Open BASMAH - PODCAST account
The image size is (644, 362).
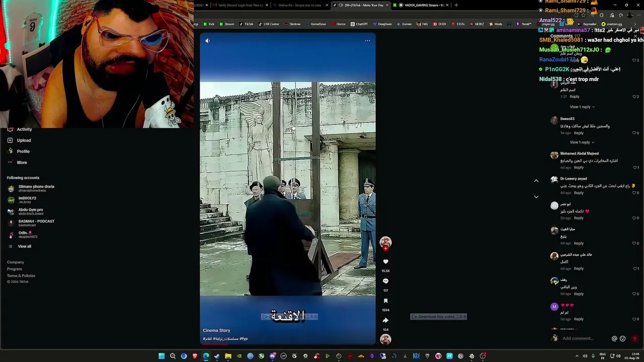coord(31,223)
